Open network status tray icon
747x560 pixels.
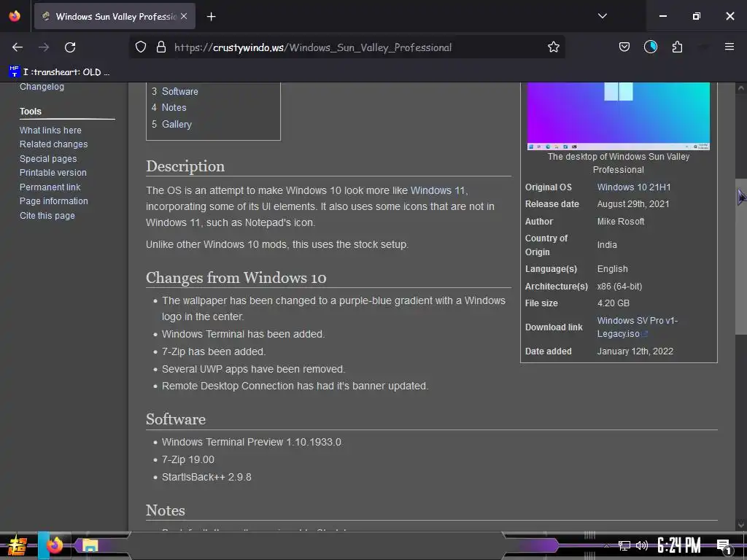pyautogui.click(x=624, y=545)
